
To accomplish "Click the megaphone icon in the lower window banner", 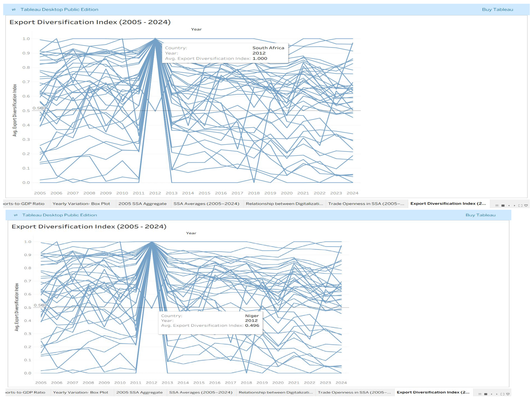I will click(x=16, y=215).
